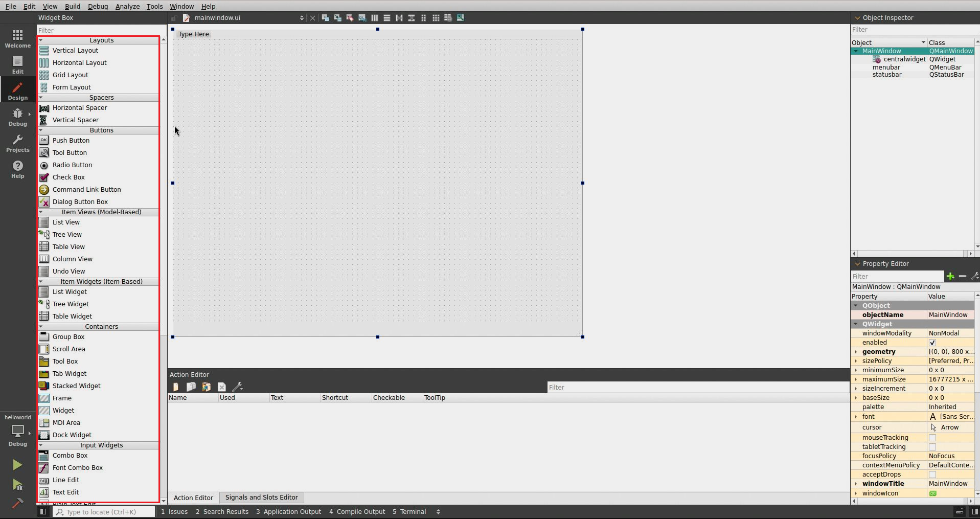This screenshot has width=980, height=519.
Task: Switch to Edit mode in sidebar
Action: pyautogui.click(x=17, y=64)
